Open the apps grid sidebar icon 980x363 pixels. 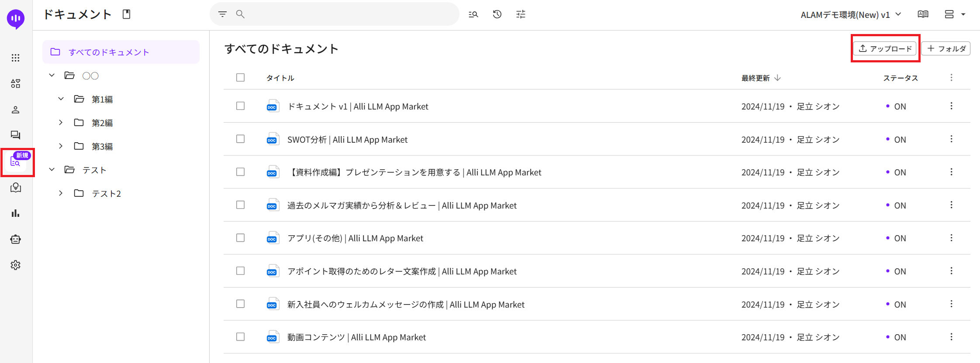(x=16, y=58)
